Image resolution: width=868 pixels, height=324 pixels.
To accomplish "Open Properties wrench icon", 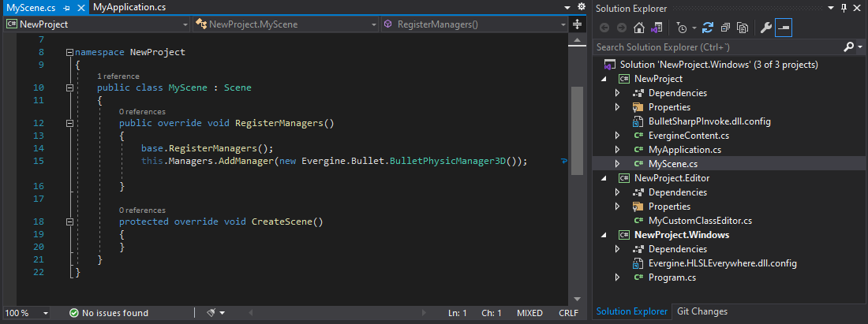I will coord(765,28).
